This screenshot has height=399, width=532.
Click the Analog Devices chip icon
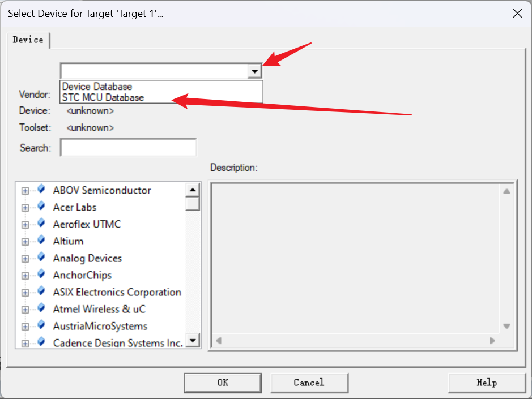pyautogui.click(x=41, y=256)
